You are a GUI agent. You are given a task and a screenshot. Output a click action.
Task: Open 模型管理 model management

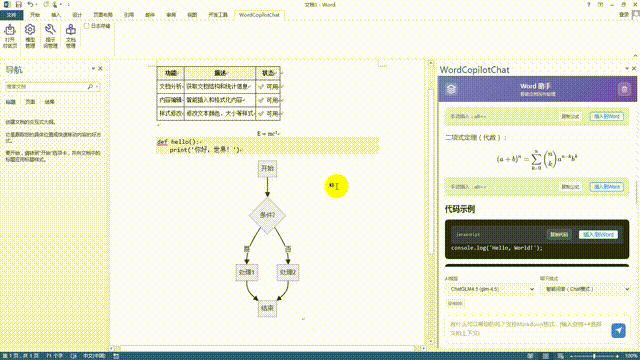coord(30,36)
